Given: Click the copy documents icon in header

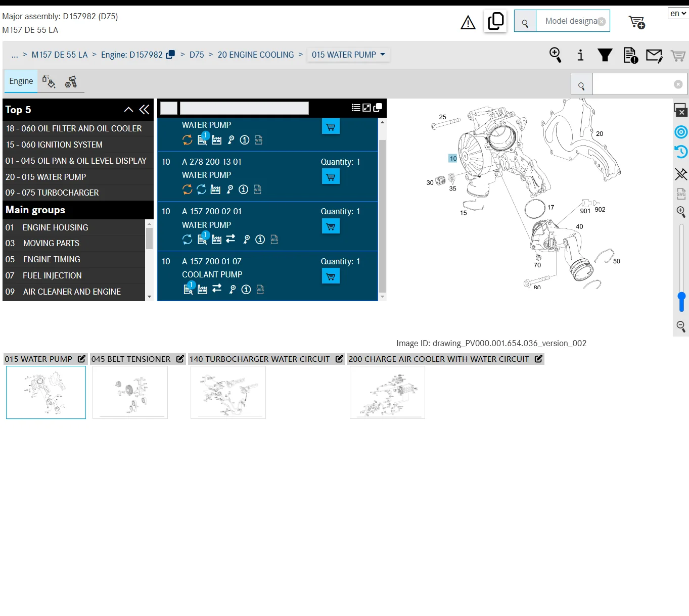Looking at the screenshot, I should click(x=495, y=21).
